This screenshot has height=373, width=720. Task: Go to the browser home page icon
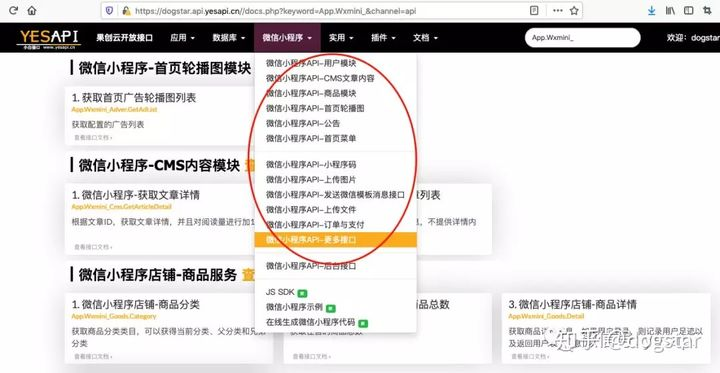[32, 11]
